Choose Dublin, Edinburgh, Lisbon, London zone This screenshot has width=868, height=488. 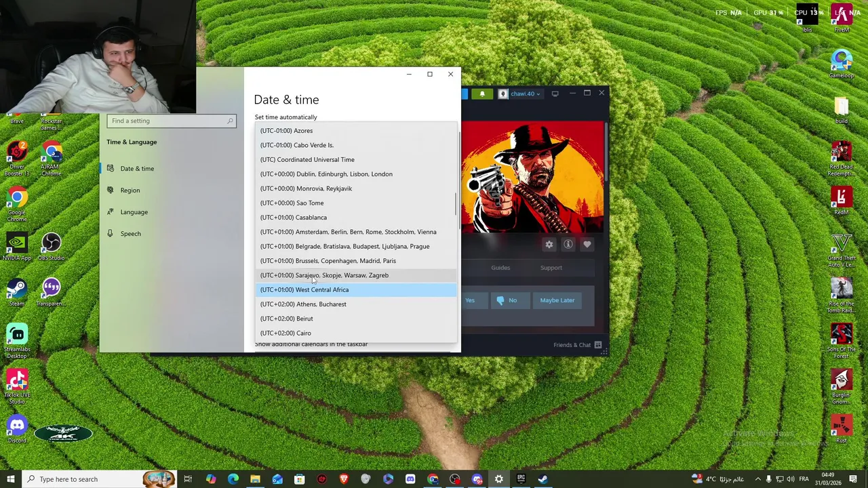tap(357, 174)
